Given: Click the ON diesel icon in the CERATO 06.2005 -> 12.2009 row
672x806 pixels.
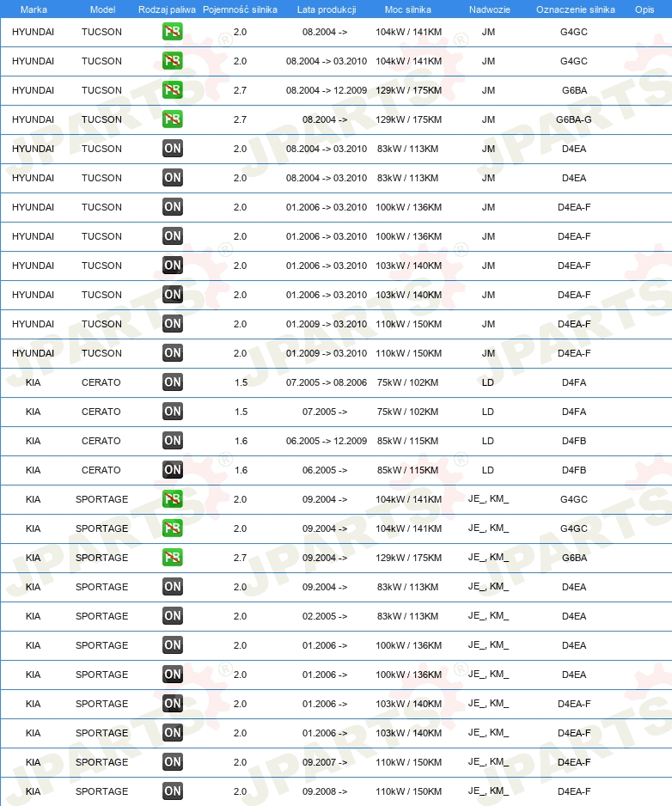Looking at the screenshot, I should point(172,441).
